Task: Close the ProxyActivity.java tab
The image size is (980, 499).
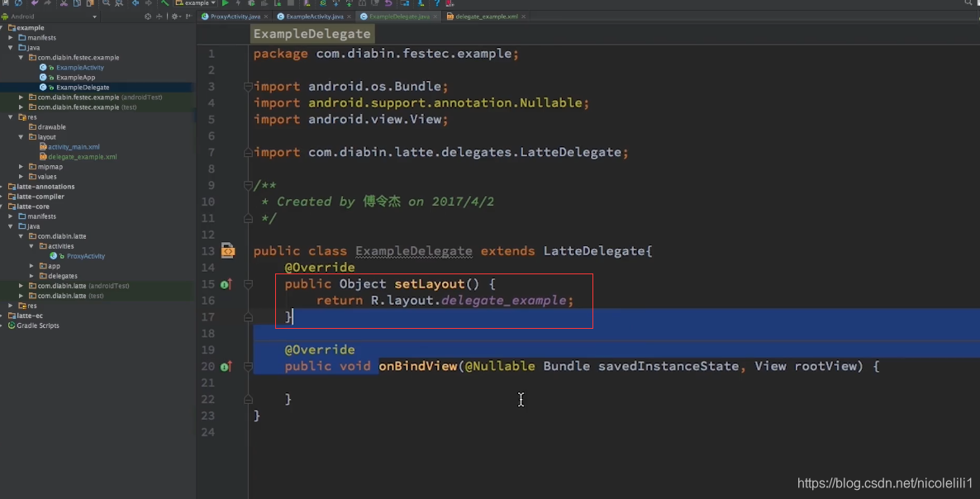Action: coord(266,17)
